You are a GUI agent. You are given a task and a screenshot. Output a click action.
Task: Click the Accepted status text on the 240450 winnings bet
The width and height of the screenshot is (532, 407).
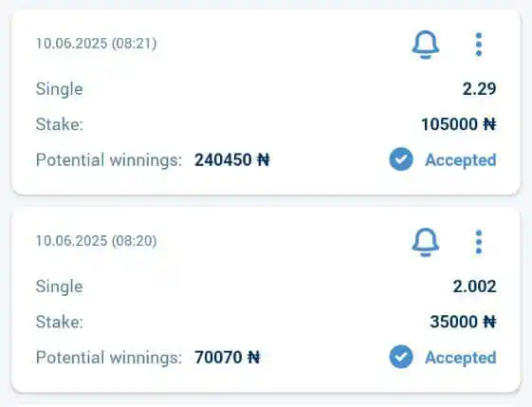click(x=461, y=160)
